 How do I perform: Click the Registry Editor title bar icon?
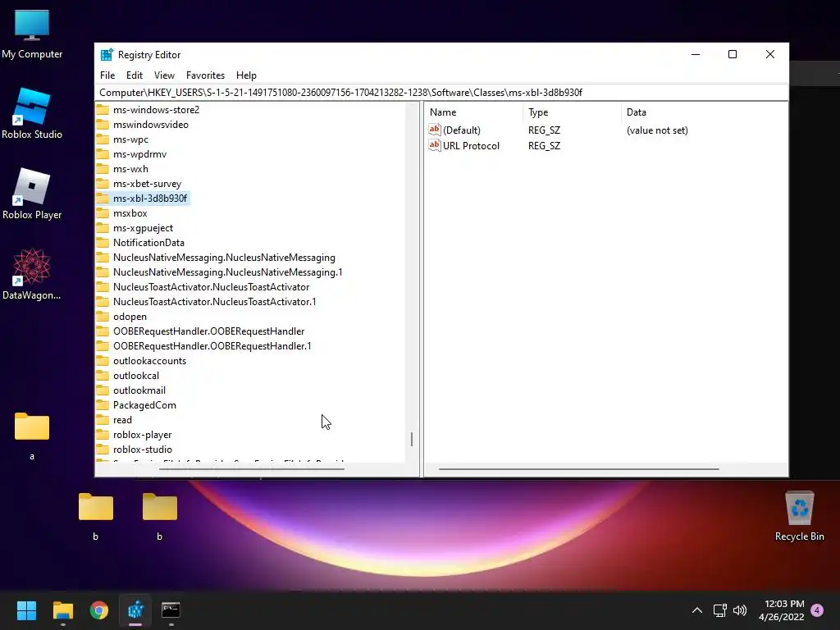[107, 55]
